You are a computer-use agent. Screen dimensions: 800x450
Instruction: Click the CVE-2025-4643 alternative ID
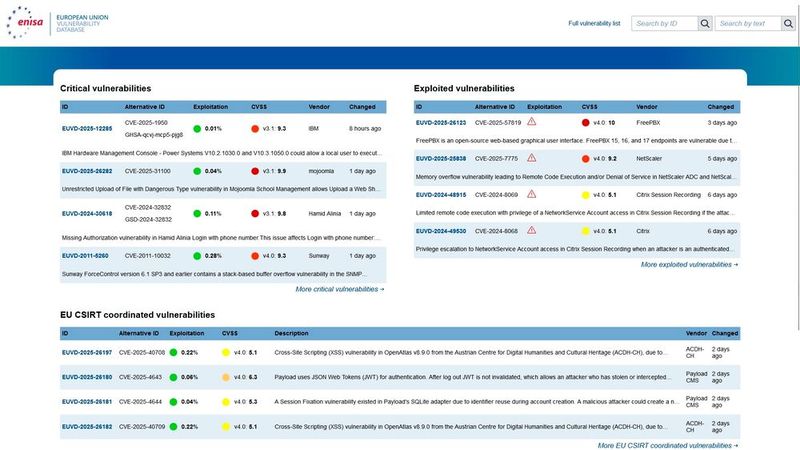[140, 377]
